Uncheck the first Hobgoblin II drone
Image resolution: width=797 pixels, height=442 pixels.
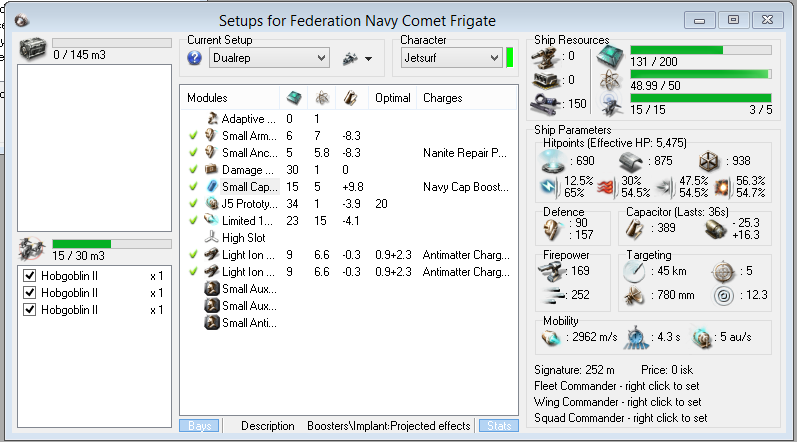pyautogui.click(x=29, y=276)
